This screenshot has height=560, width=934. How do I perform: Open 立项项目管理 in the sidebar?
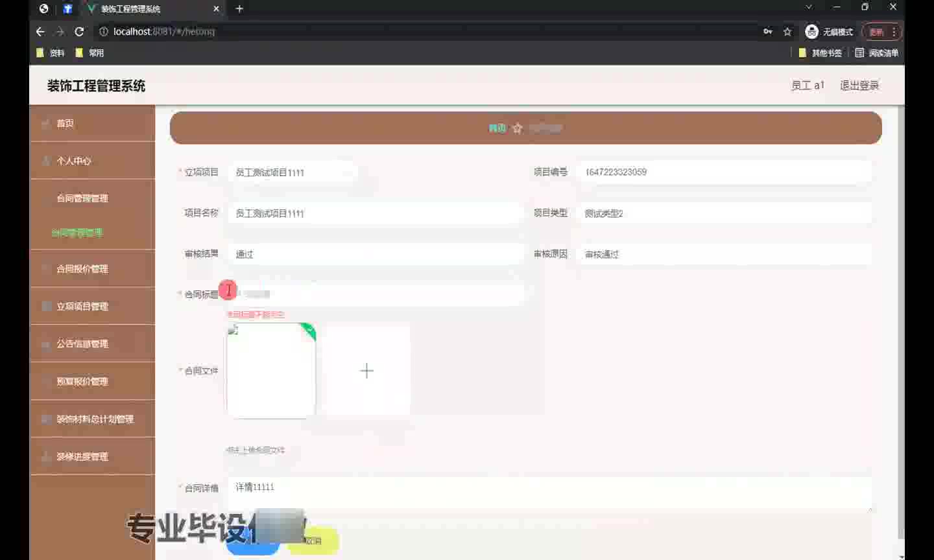92,306
